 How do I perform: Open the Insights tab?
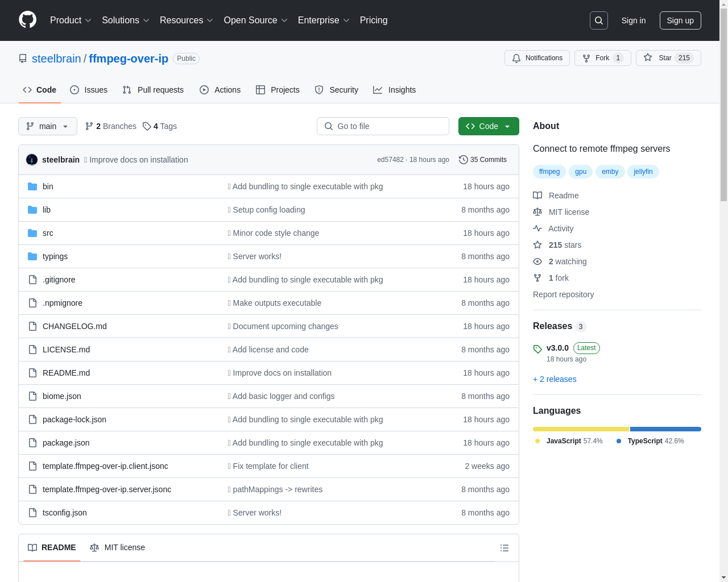pos(394,90)
